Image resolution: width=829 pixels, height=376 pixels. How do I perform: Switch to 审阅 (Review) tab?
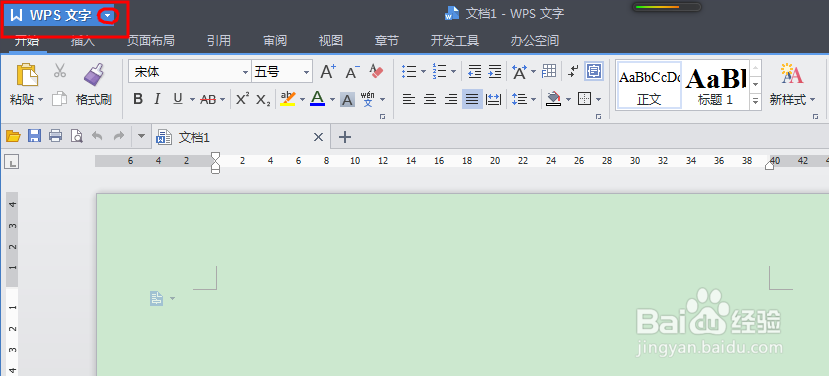pos(275,41)
